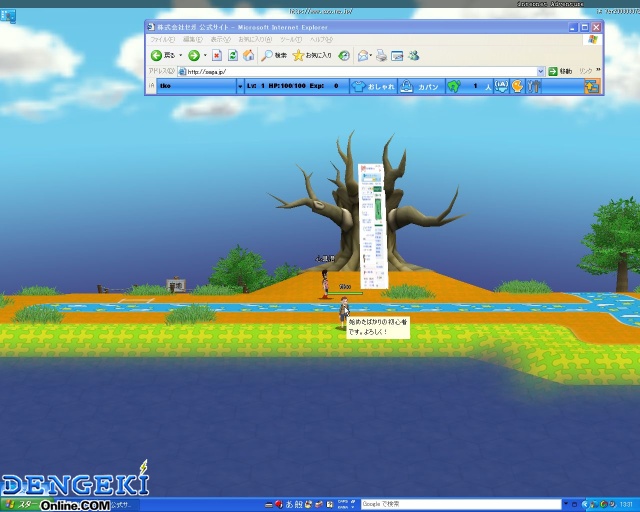
Task: Open the address bar URL dropdown
Action: click(541, 71)
